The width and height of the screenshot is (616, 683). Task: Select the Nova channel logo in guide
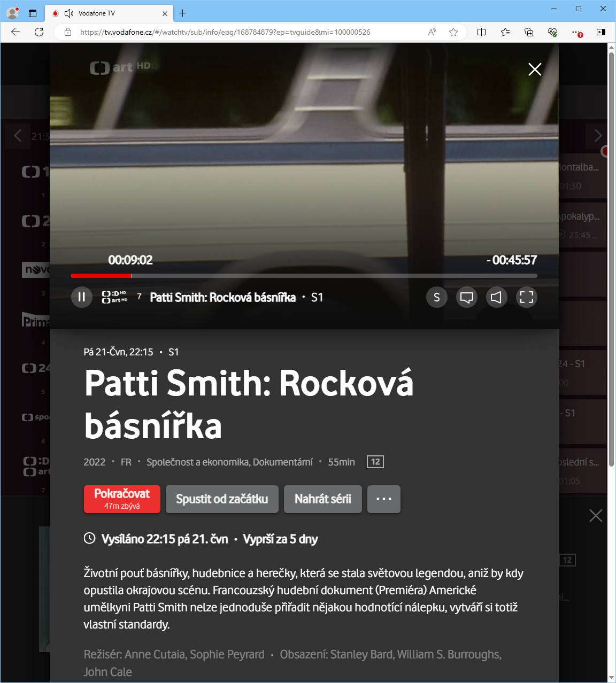point(36,270)
